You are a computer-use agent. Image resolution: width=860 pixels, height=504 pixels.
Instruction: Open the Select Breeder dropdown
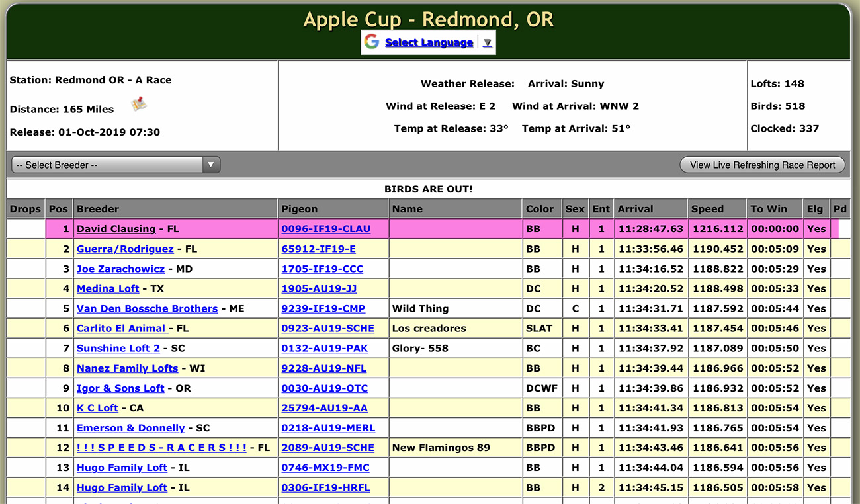tap(116, 165)
